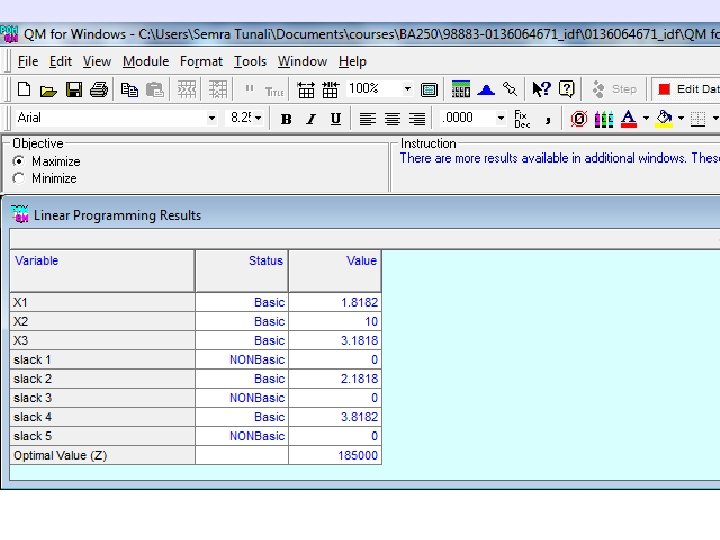Open a file with the folder icon
The width and height of the screenshot is (720, 540).
[48, 90]
